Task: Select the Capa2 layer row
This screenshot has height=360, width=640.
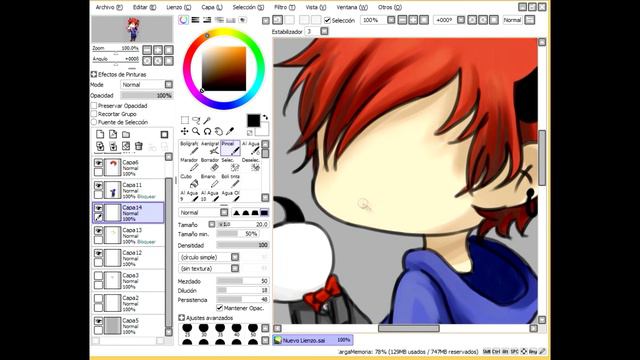Action: pyautogui.click(x=129, y=303)
